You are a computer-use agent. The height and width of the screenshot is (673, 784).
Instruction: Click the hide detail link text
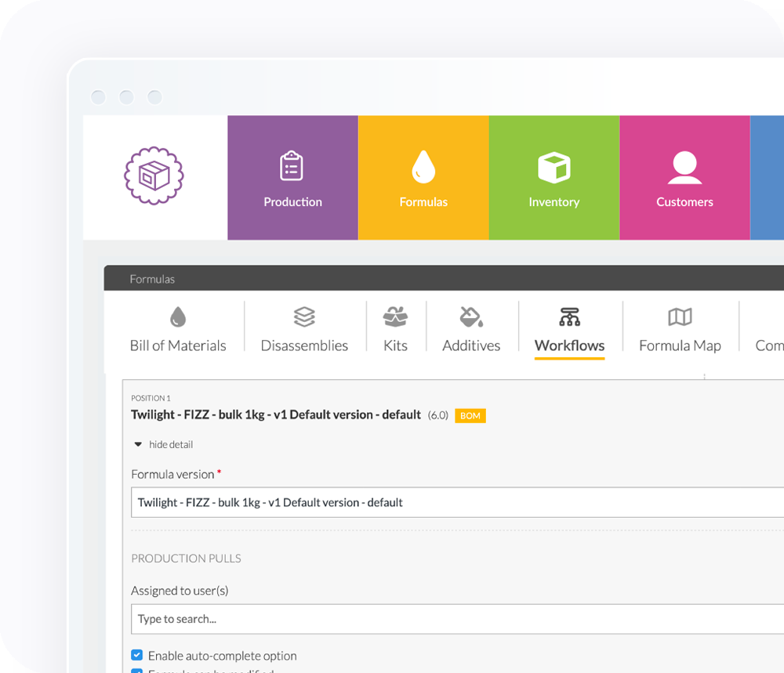pos(170,444)
